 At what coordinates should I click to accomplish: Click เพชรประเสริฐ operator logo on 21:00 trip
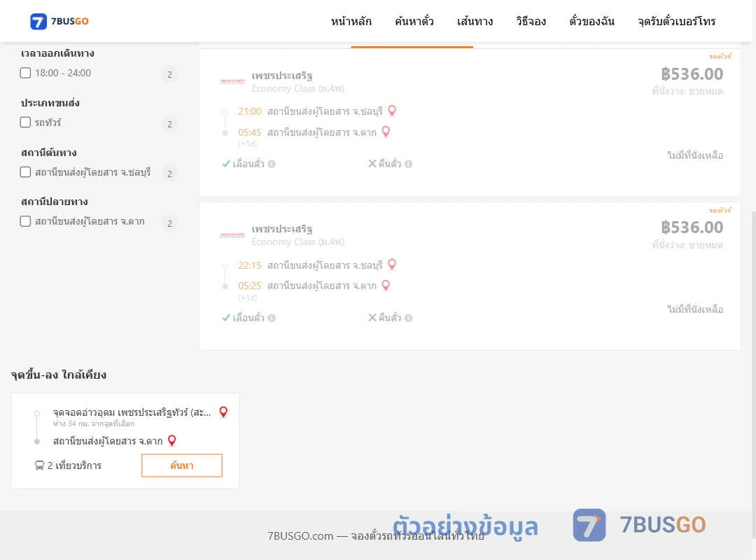[232, 81]
